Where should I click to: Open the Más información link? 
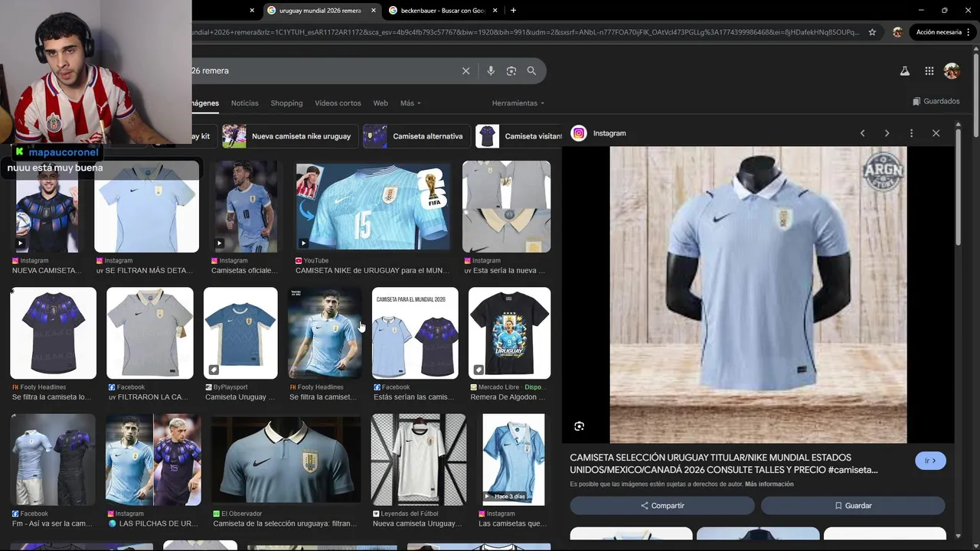(x=769, y=484)
